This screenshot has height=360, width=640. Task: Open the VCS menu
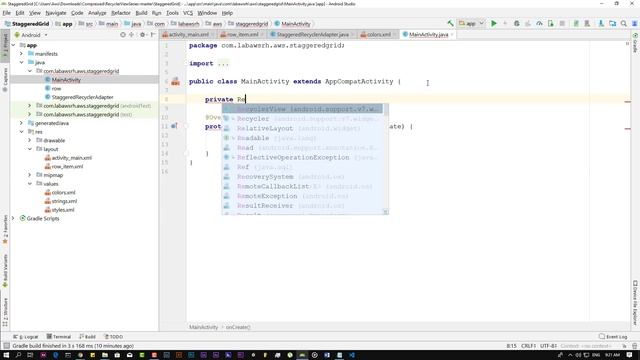pyautogui.click(x=188, y=13)
